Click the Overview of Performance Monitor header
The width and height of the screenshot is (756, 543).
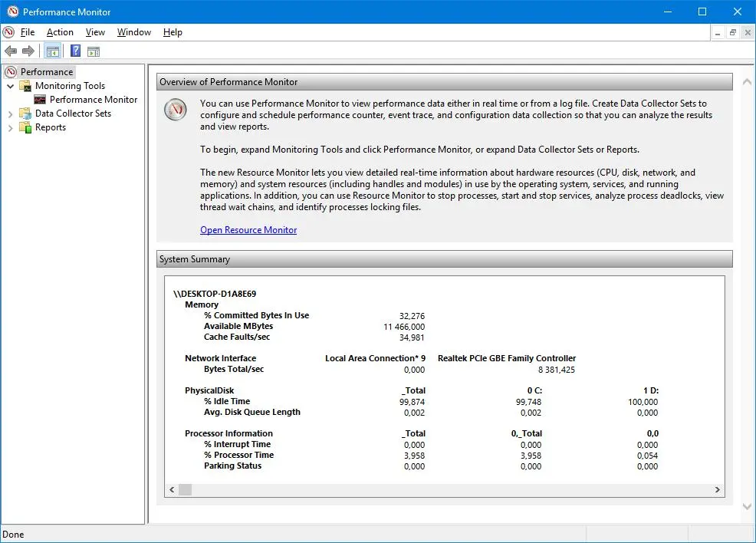[x=445, y=82]
